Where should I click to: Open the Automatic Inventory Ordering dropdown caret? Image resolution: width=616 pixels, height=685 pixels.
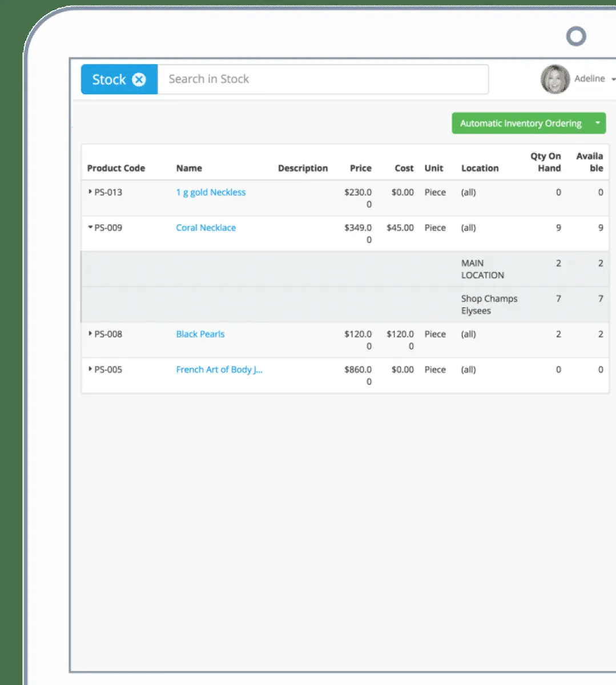coord(598,123)
